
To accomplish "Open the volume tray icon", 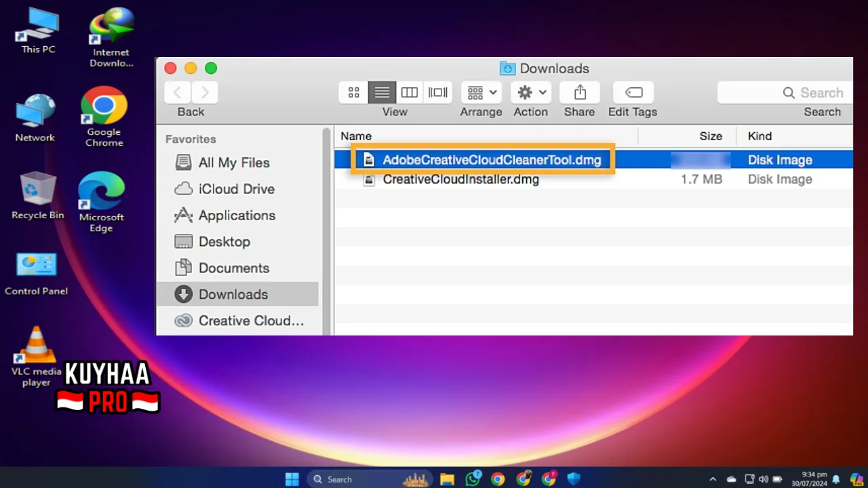I will pyautogui.click(x=764, y=479).
